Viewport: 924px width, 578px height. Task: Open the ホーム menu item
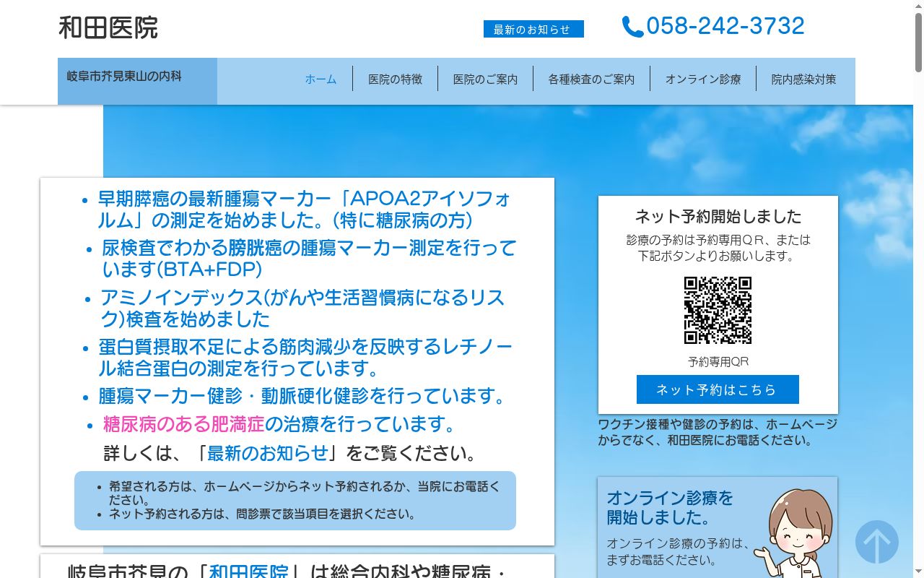(x=321, y=79)
